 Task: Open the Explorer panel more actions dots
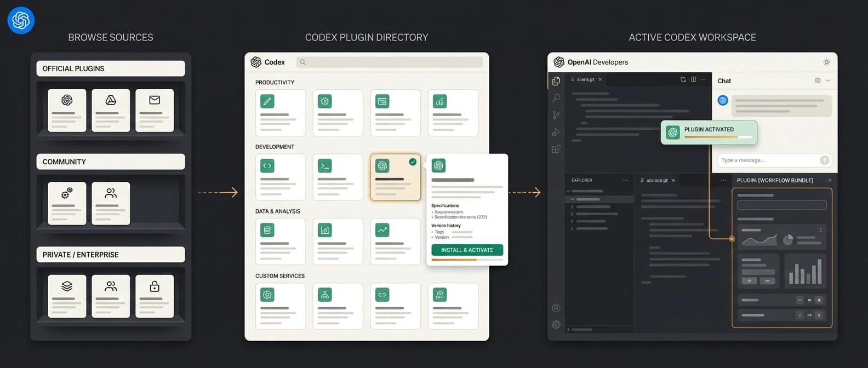pyautogui.click(x=625, y=180)
